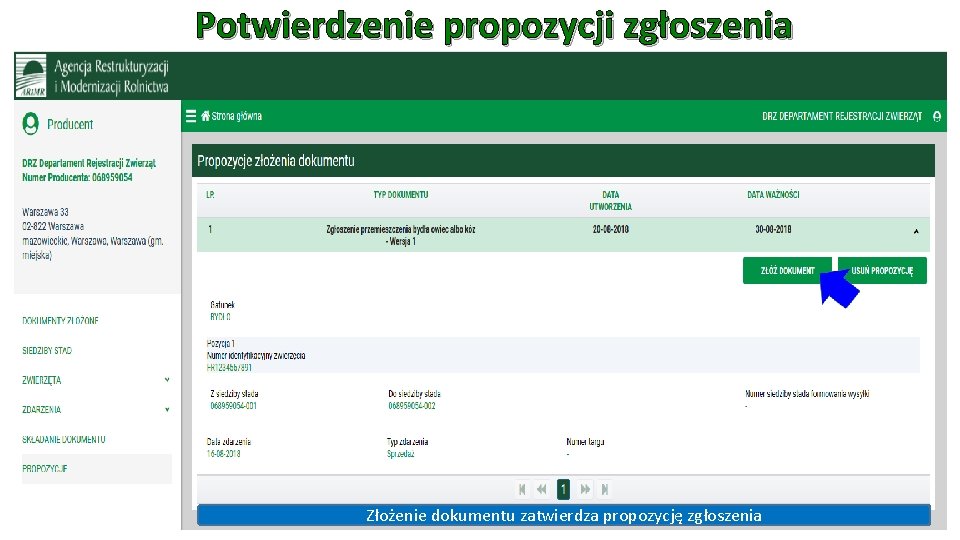Screen dimensions: 960x540
Task: Click the LP. column header
Action: [210, 195]
